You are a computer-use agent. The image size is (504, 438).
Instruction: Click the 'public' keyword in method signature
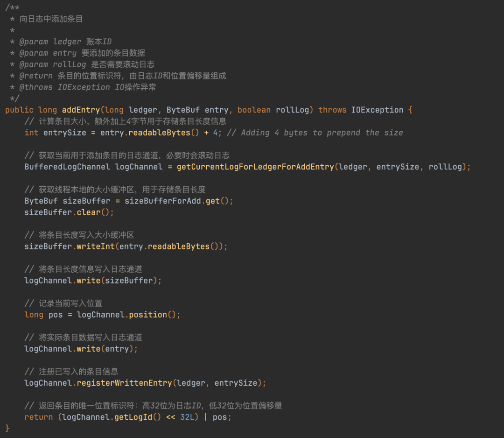19,110
